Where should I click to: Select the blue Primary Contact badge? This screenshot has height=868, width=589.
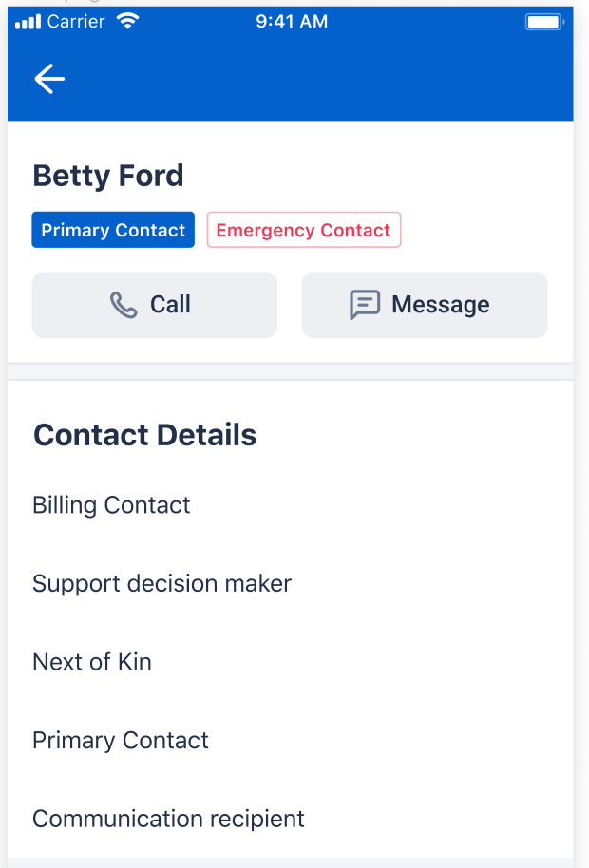click(x=113, y=230)
